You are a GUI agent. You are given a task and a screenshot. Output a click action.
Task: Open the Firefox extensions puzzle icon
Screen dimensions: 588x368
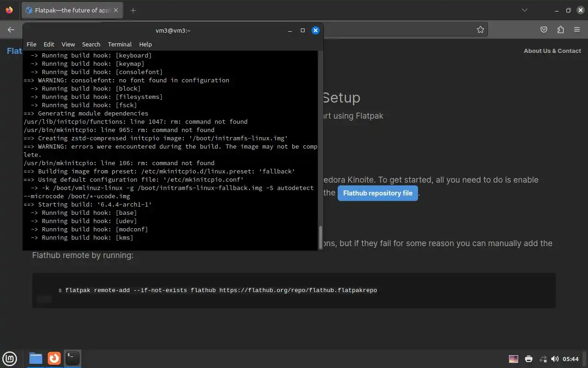pos(560,29)
